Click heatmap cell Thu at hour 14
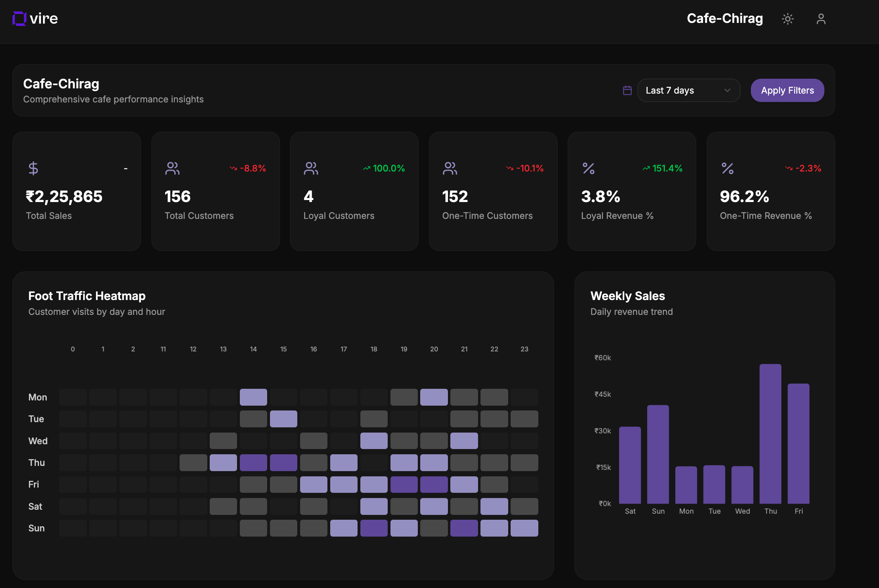Image resolution: width=879 pixels, height=588 pixels. (x=253, y=463)
